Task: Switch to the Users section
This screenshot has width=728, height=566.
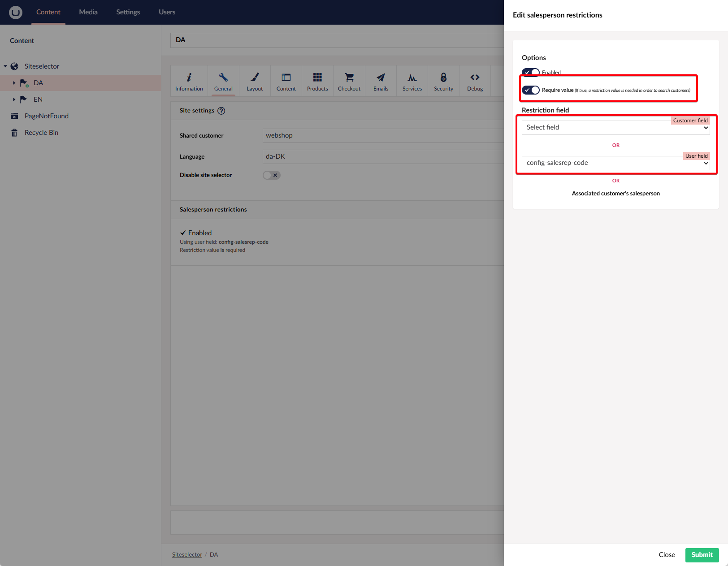Action: pyautogui.click(x=167, y=12)
